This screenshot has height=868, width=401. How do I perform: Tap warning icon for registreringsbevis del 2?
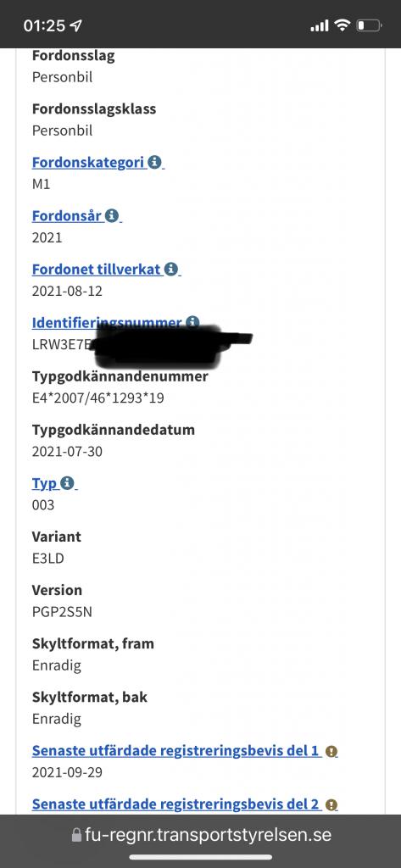[x=331, y=805]
